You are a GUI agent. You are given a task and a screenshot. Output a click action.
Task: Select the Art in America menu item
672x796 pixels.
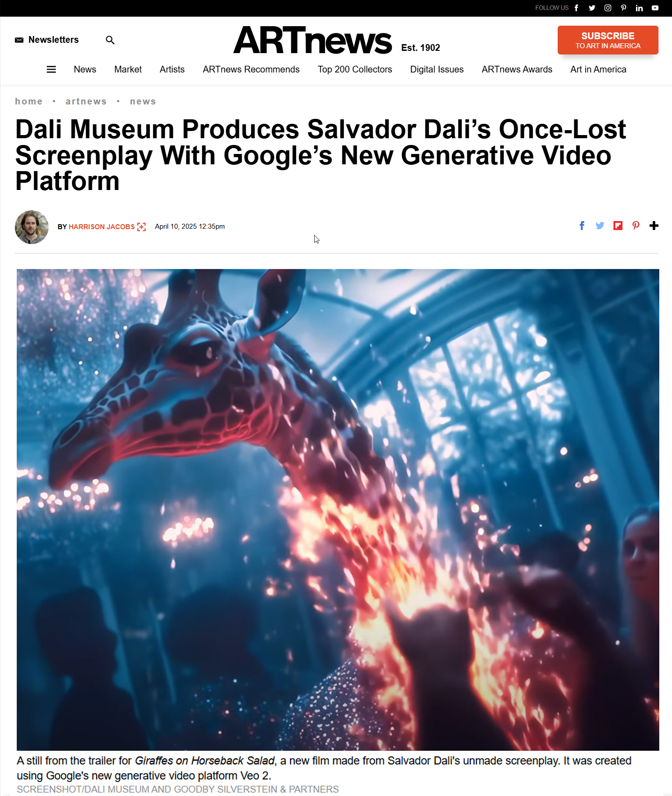coord(598,69)
